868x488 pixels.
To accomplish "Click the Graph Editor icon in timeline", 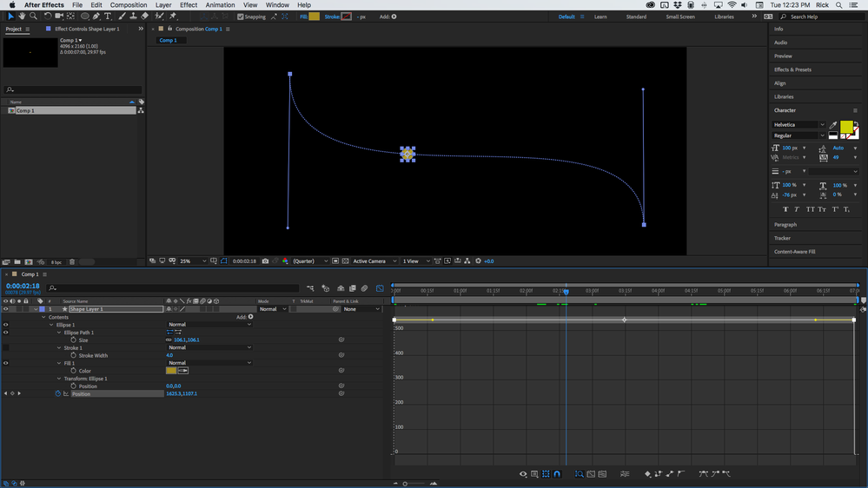I will [x=380, y=288].
